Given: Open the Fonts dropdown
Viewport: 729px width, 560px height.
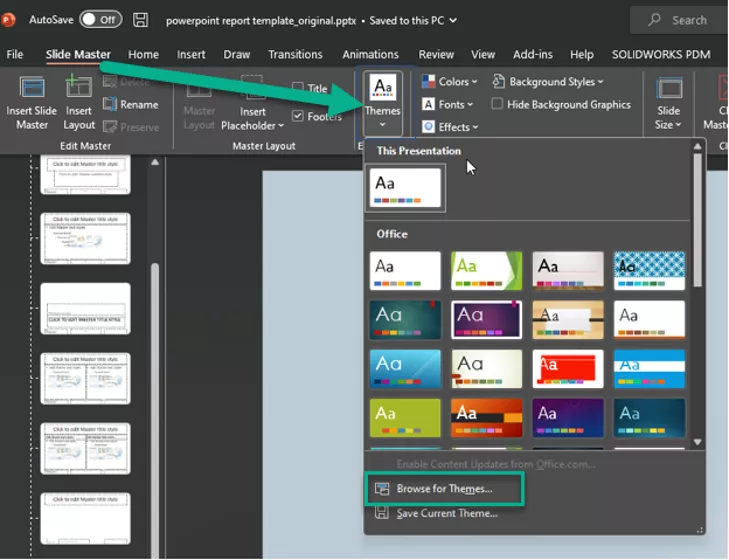Looking at the screenshot, I should click(x=448, y=104).
